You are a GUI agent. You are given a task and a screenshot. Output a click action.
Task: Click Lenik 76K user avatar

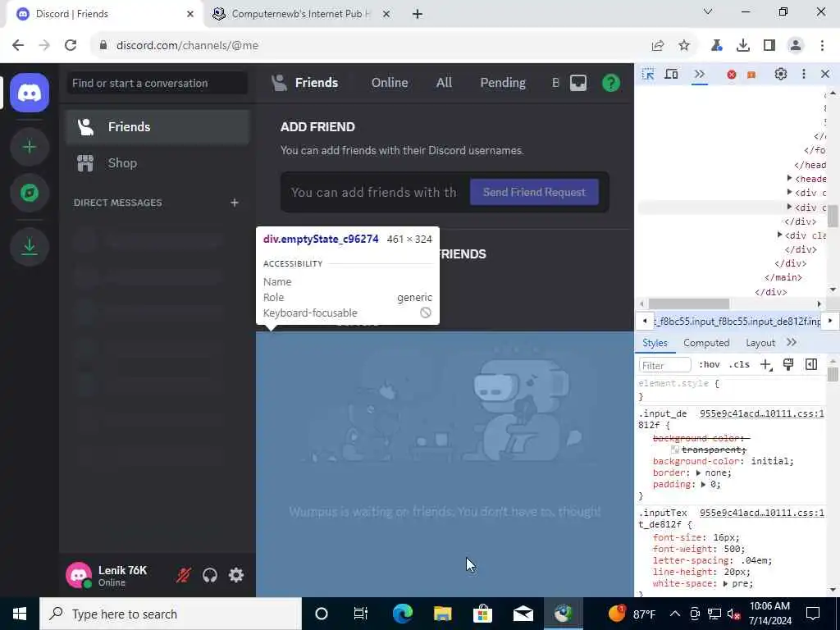click(x=79, y=575)
